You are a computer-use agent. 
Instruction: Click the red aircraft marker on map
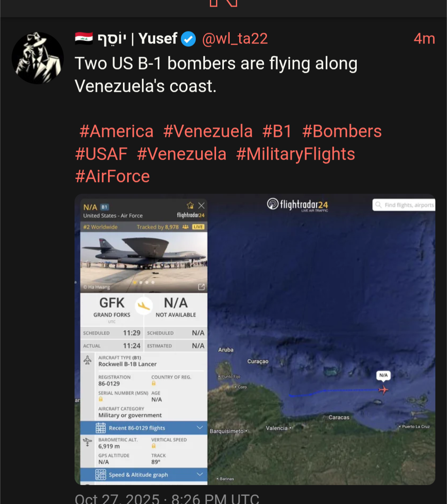coord(383,390)
